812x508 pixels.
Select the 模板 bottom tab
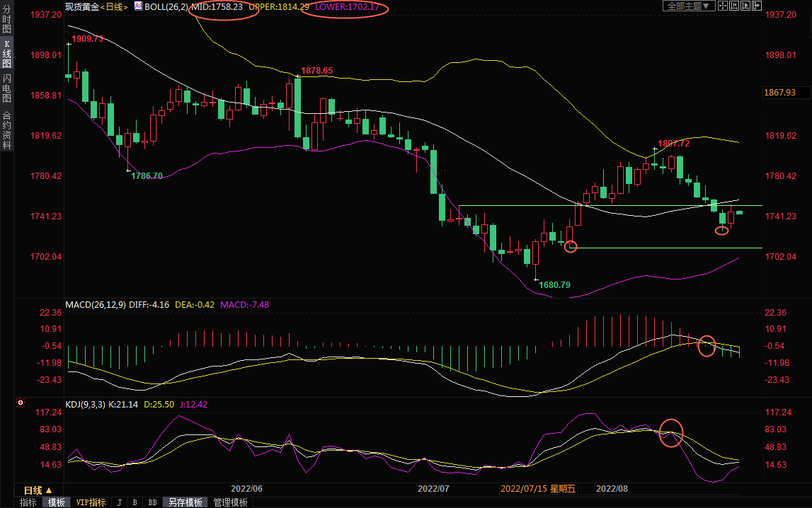56,502
